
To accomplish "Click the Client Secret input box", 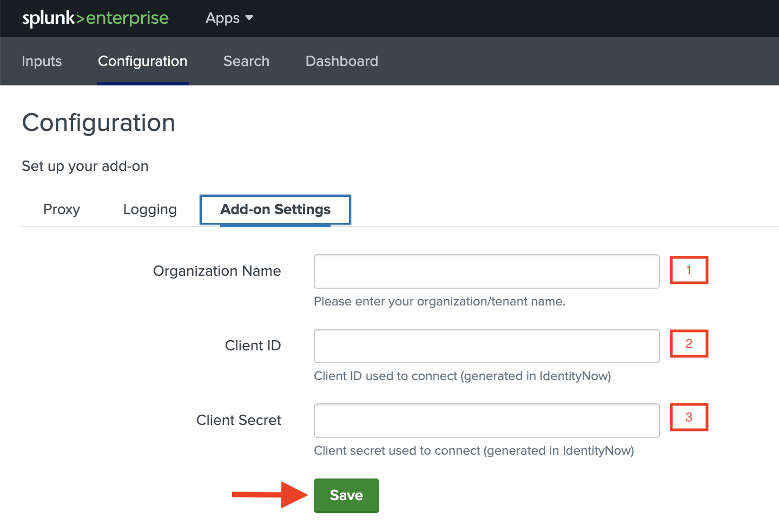I will pos(486,420).
